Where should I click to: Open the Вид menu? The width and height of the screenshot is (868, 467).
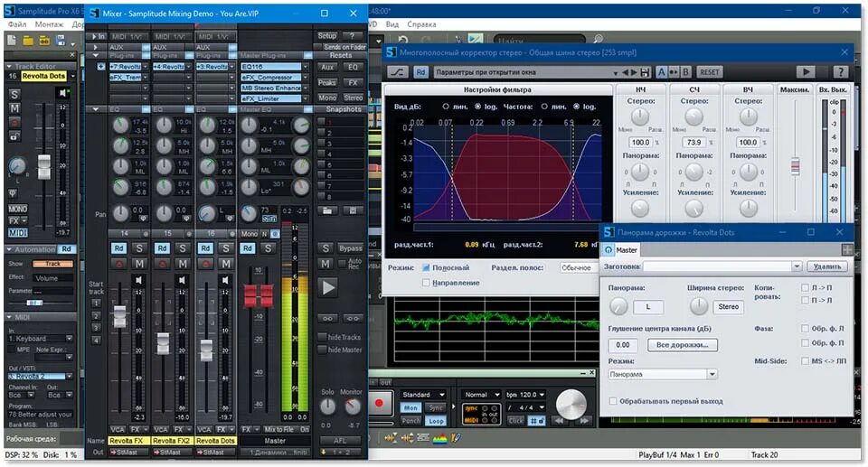point(392,24)
